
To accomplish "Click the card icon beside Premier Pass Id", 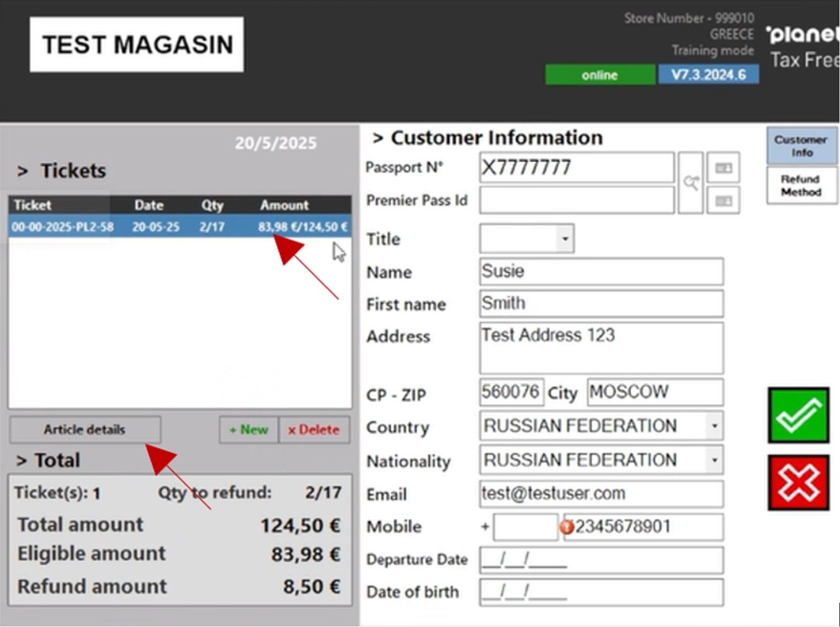I will coord(723,201).
